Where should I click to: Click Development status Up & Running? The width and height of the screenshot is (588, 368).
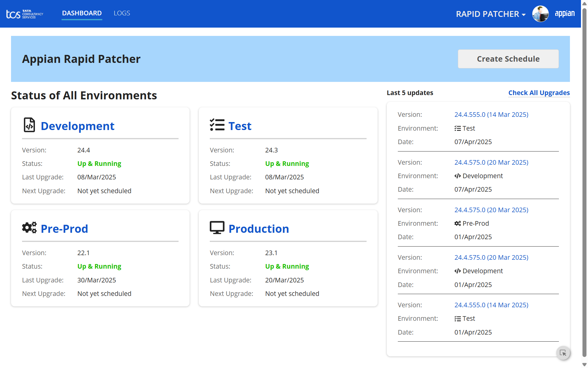click(99, 163)
